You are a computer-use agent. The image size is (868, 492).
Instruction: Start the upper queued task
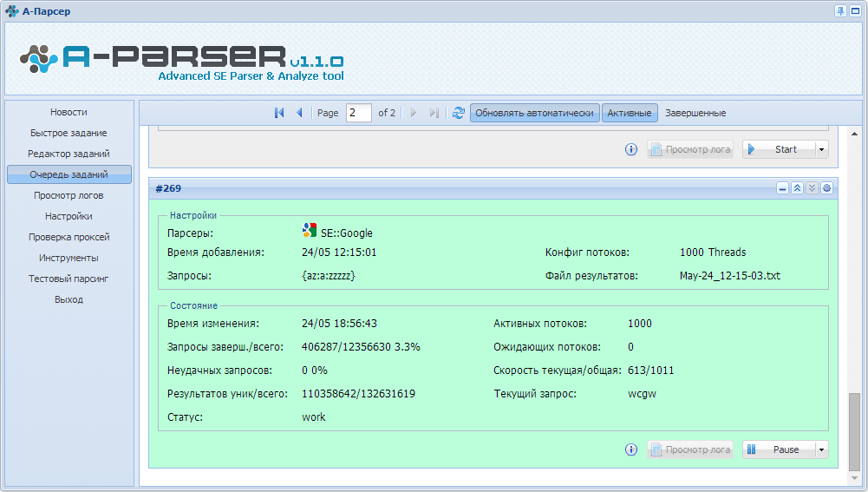pyautogui.click(x=779, y=149)
